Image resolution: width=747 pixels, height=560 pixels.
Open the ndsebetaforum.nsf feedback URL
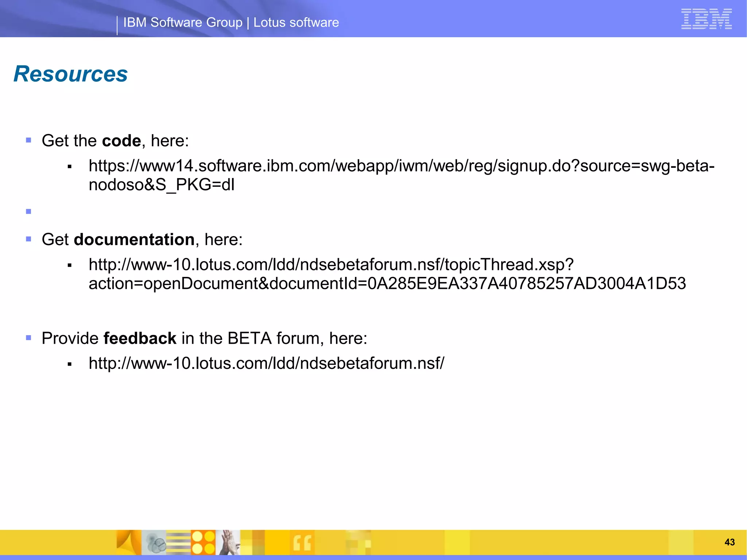(x=267, y=363)
